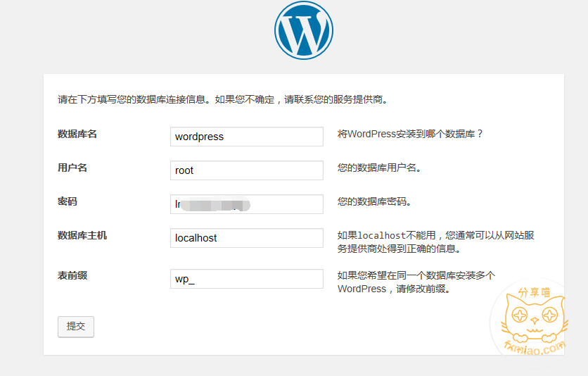This screenshot has width=588, height=376.
Task: Click the hint 您的数据库密码。
Action: point(374,201)
